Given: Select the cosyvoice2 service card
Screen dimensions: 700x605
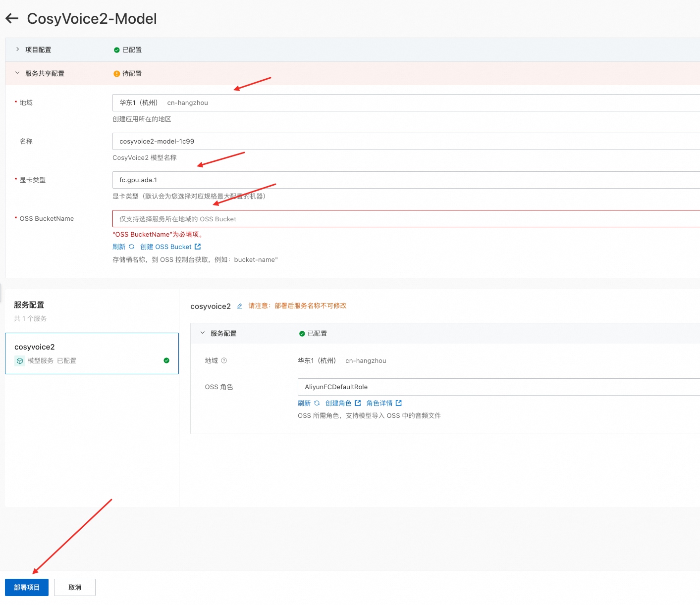Looking at the screenshot, I should (92, 353).
